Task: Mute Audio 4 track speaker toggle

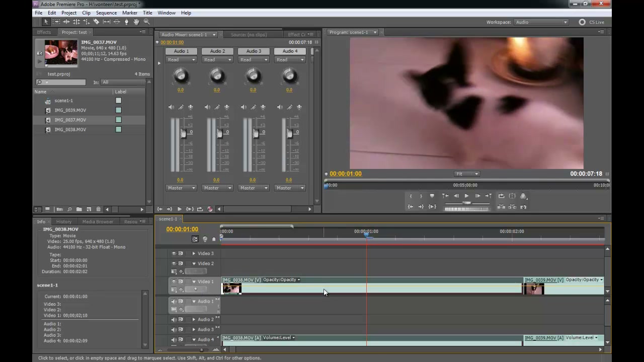Action: point(174,340)
